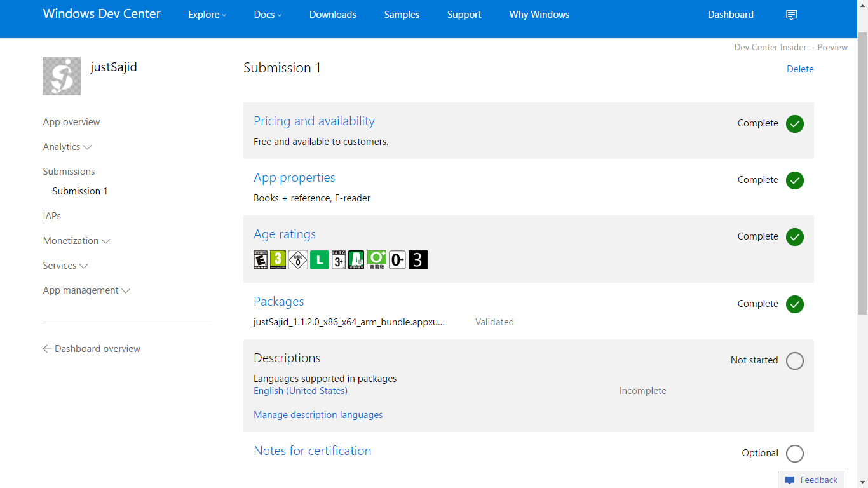Viewport: 868px width, 488px height.
Task: Open Submissions in sidebar
Action: point(69,172)
